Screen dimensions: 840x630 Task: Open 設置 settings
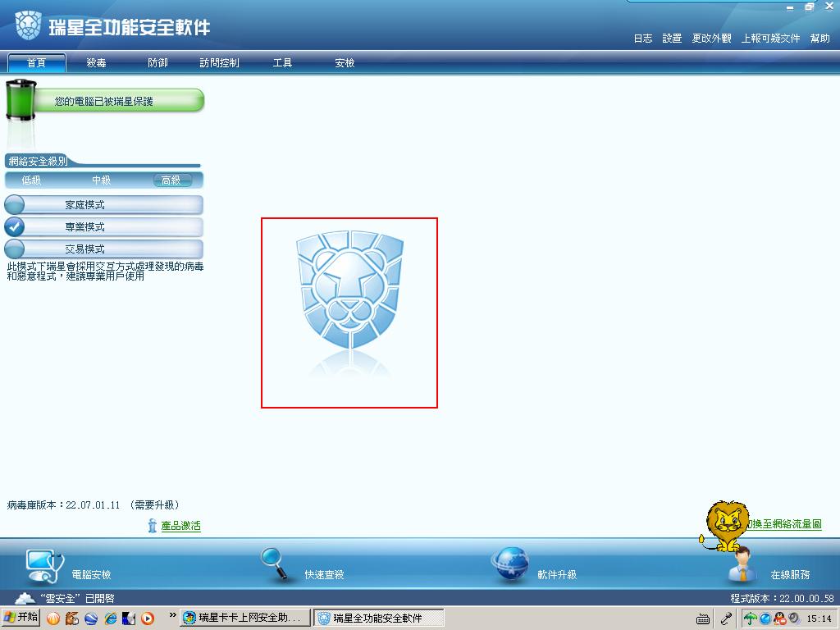point(672,39)
